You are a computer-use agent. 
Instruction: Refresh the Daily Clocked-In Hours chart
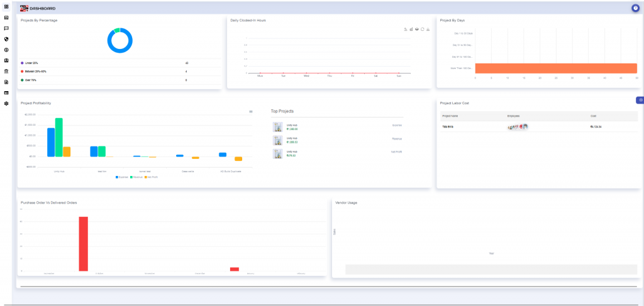422,29
